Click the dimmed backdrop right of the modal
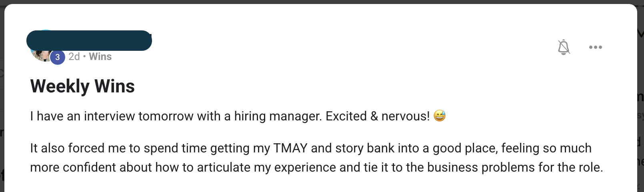 [x=640, y=80]
